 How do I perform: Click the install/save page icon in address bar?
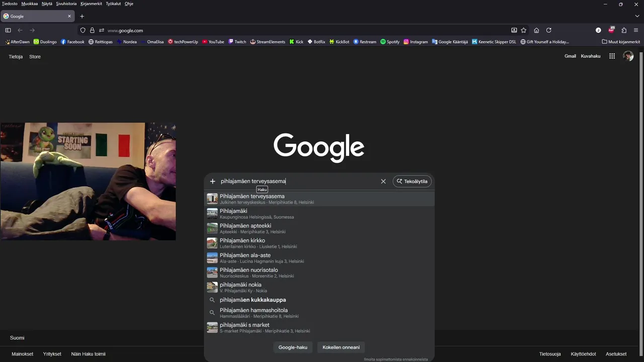(x=514, y=30)
